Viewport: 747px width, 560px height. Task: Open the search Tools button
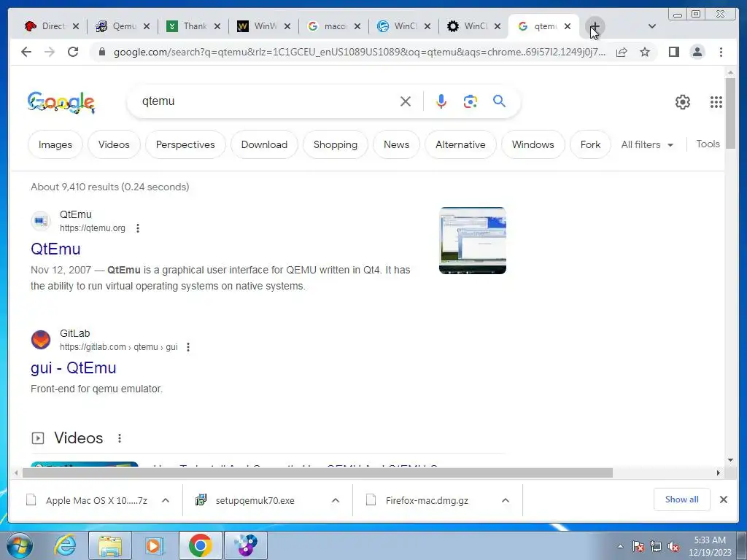[x=708, y=144]
